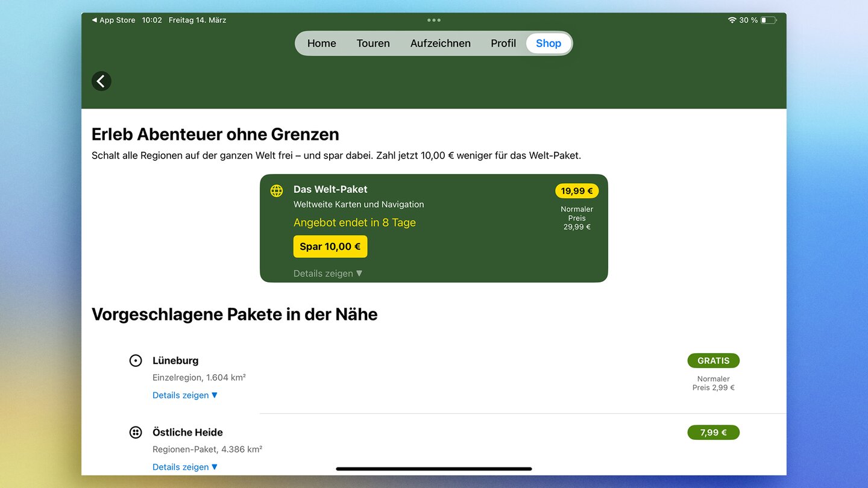Select the Shop tab
This screenshot has width=868, height=488.
tap(549, 43)
